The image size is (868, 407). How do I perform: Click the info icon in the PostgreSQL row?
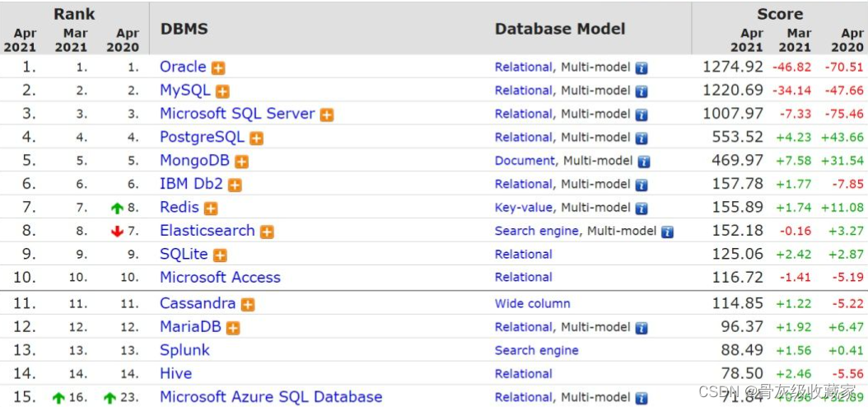[x=642, y=138]
